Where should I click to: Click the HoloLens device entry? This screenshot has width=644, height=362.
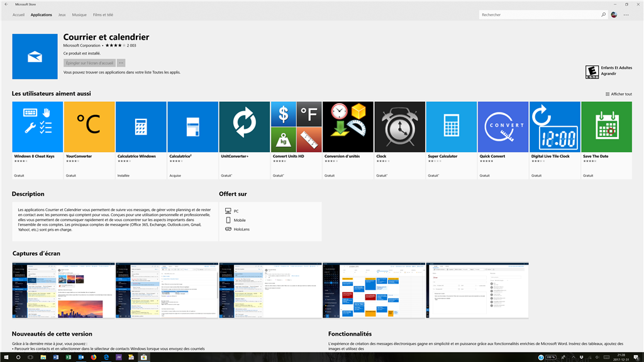(237, 229)
